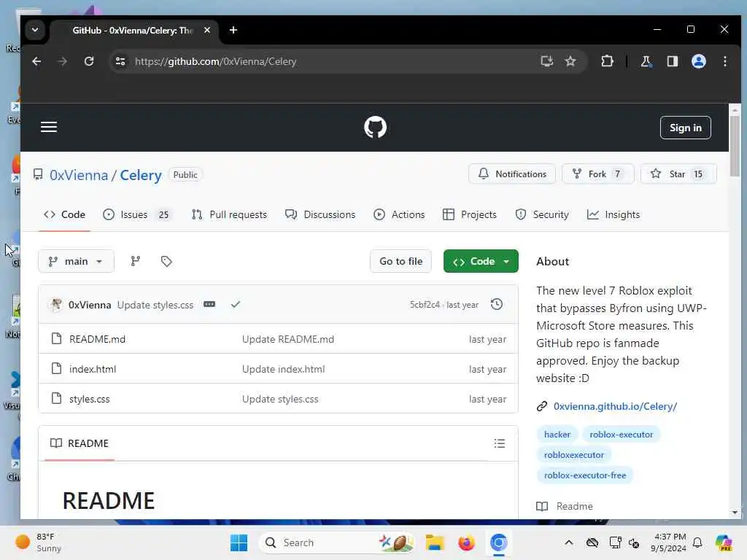Reload the page in browser
The height and width of the screenshot is (560, 747).
(89, 61)
